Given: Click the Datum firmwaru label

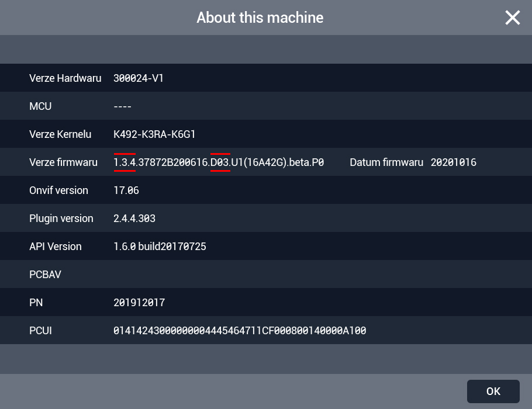Looking at the screenshot, I should click(386, 162).
